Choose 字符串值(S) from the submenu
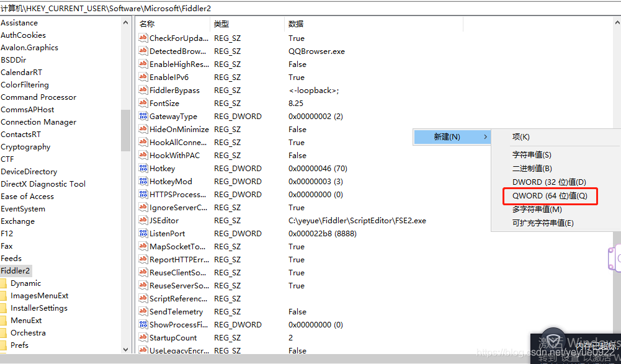The image size is (621, 364). click(x=531, y=155)
